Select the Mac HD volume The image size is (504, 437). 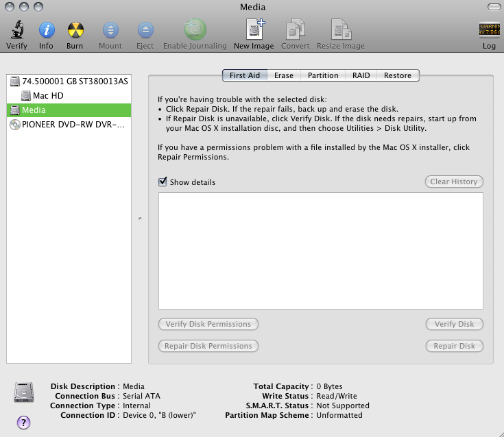coord(69,96)
